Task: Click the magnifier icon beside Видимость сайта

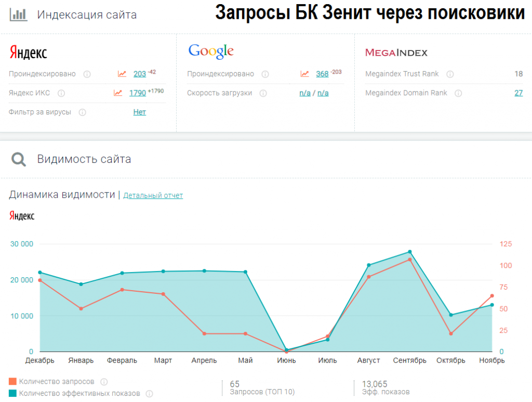Action: pyautogui.click(x=19, y=159)
